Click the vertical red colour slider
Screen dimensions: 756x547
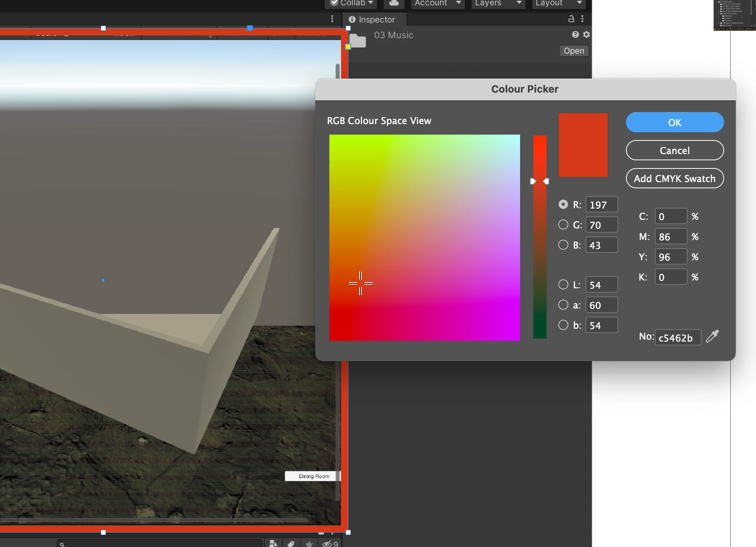pos(540,237)
